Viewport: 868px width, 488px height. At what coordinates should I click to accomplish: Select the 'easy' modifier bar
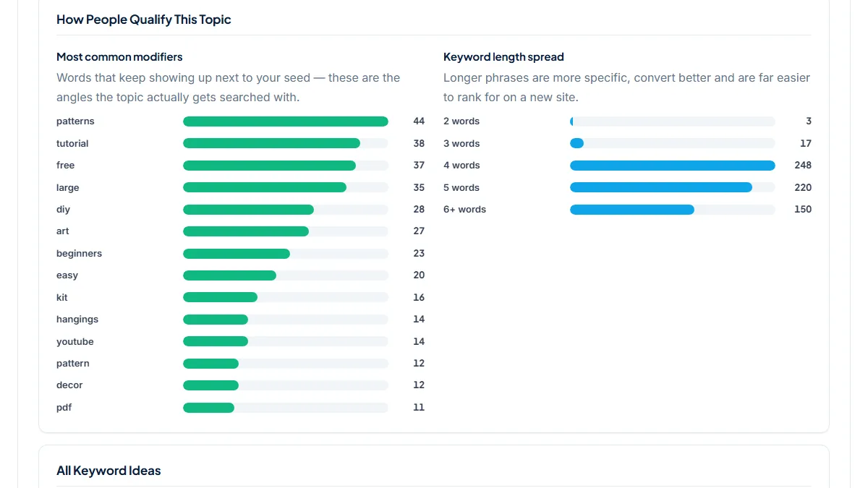[286, 275]
